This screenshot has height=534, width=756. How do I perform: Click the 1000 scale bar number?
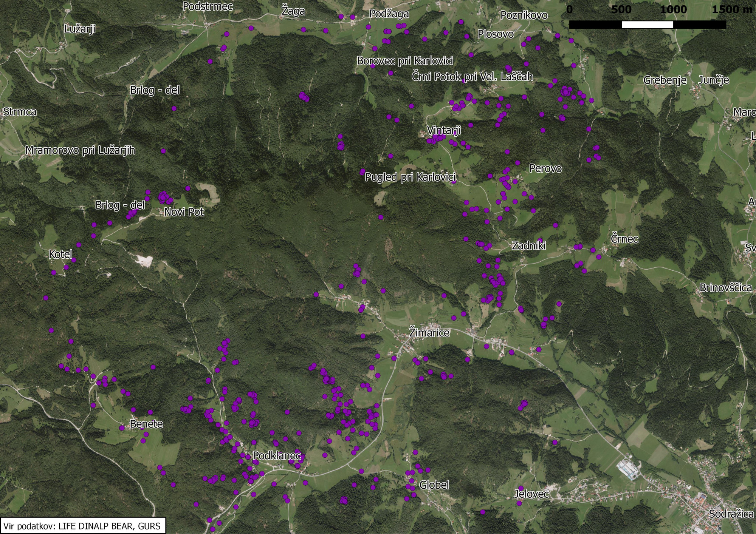673,9
